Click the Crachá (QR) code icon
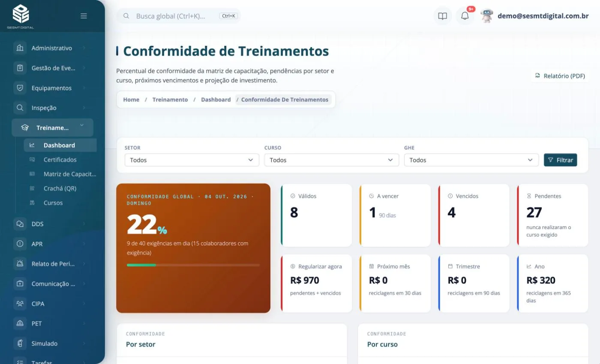This screenshot has height=364, width=600. coord(32,188)
